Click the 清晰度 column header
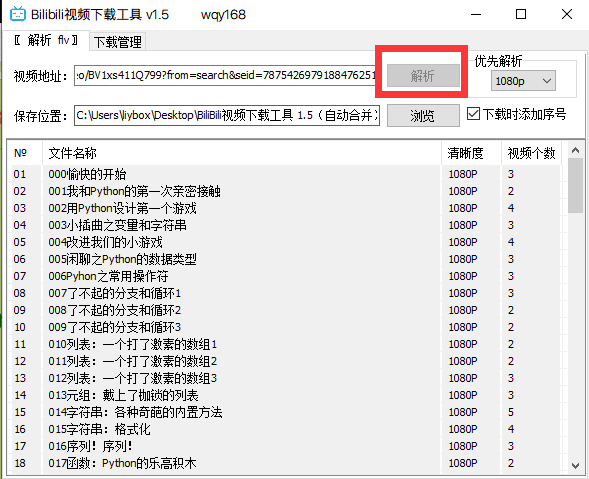 472,153
